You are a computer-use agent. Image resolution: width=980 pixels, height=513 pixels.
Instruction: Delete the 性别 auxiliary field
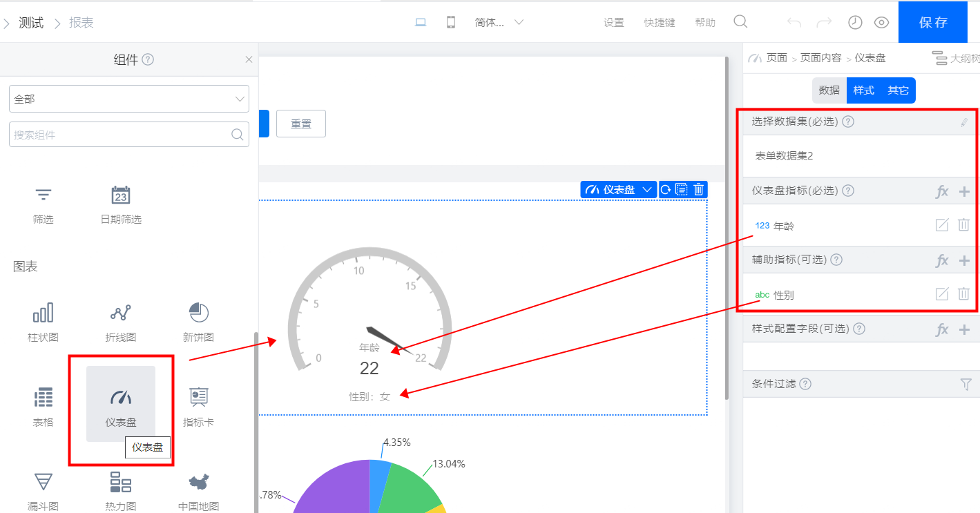tap(964, 294)
